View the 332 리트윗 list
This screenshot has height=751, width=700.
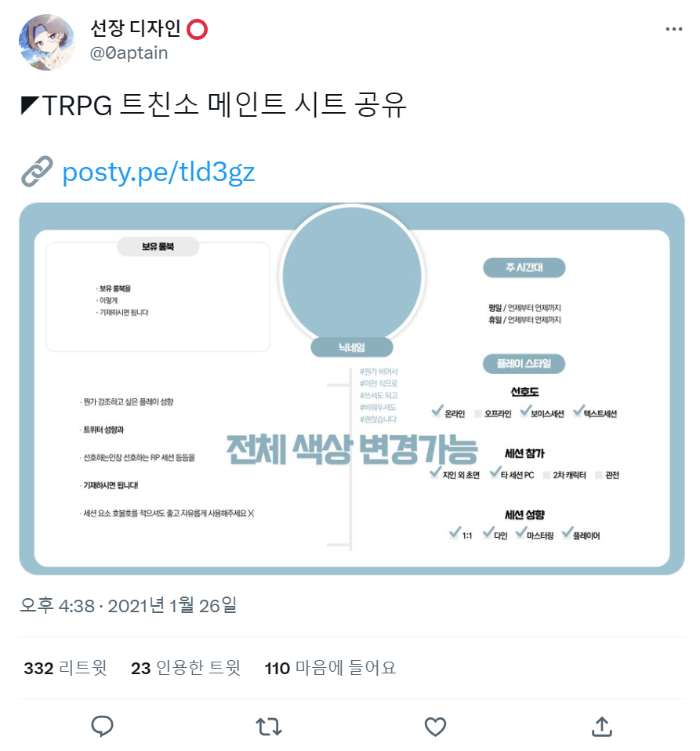click(x=66, y=668)
